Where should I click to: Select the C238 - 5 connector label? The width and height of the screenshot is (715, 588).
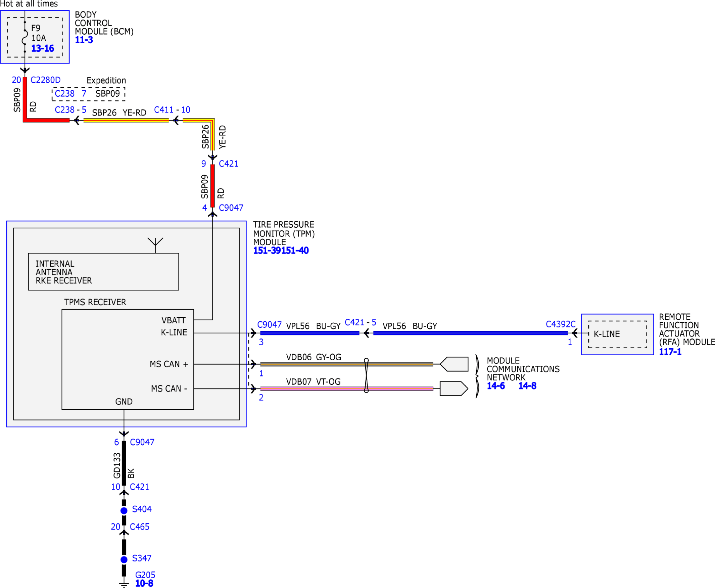pyautogui.click(x=70, y=110)
